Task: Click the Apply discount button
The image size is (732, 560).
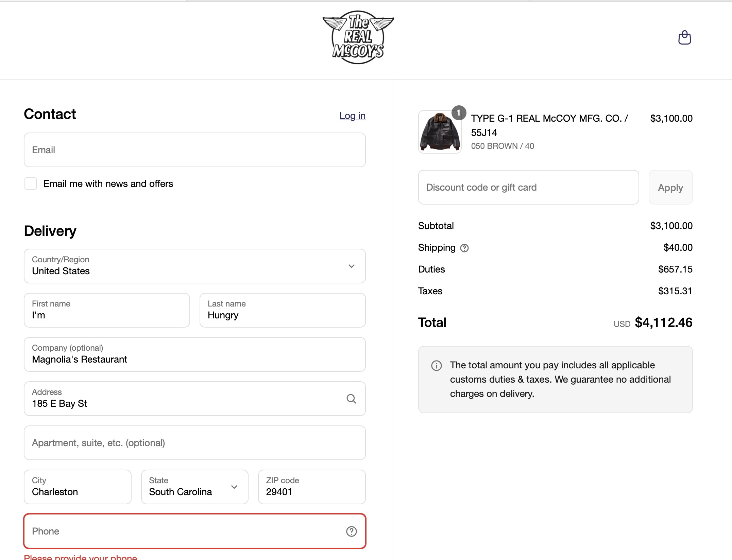Action: point(670,187)
